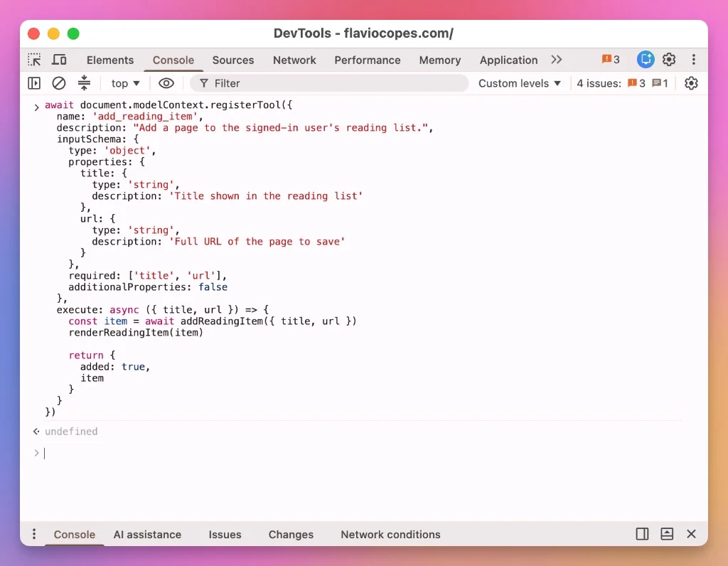Expand the more tabs chevron
Viewport: 728px width, 566px height.
click(556, 60)
